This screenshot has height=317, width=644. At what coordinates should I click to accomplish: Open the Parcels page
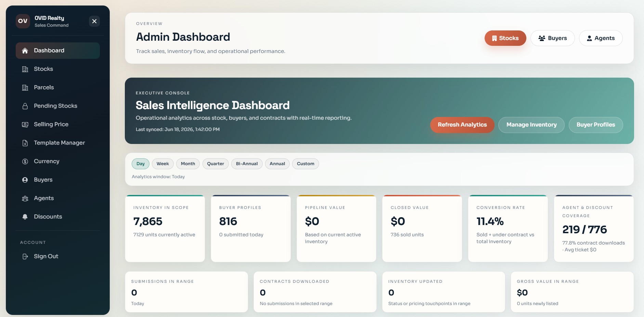pos(58,88)
